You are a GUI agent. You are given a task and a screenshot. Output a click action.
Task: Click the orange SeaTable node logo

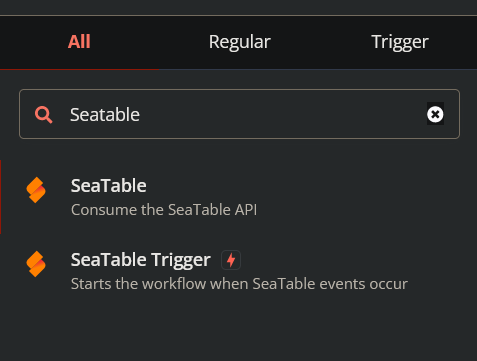coord(36,190)
